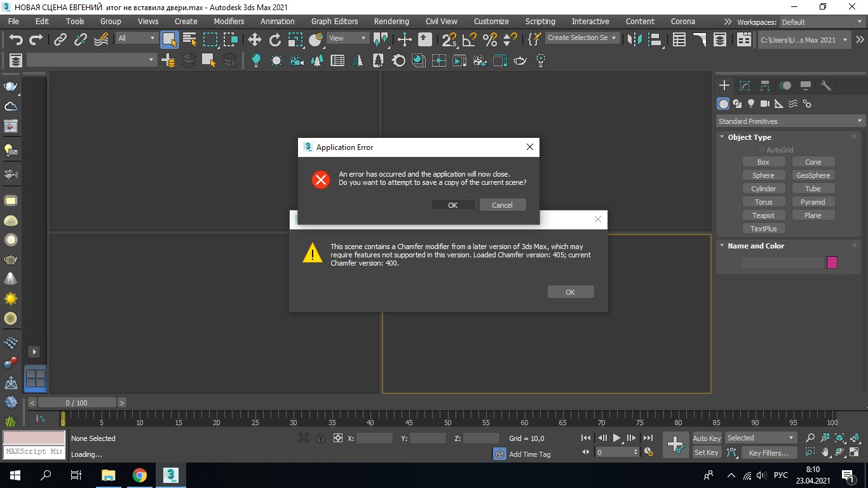Screen dimensions: 868x488
Task: Toggle the Percent Snap icon
Action: coord(490,39)
